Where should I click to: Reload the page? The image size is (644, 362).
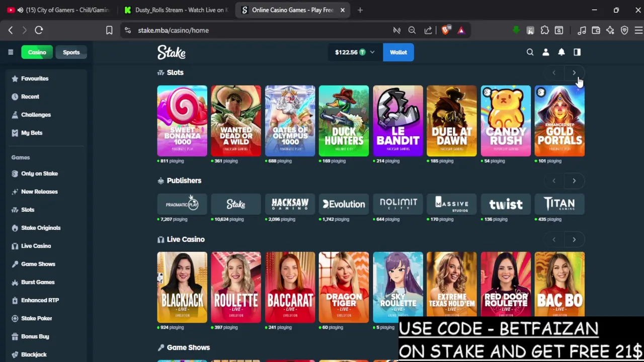pos(39,30)
